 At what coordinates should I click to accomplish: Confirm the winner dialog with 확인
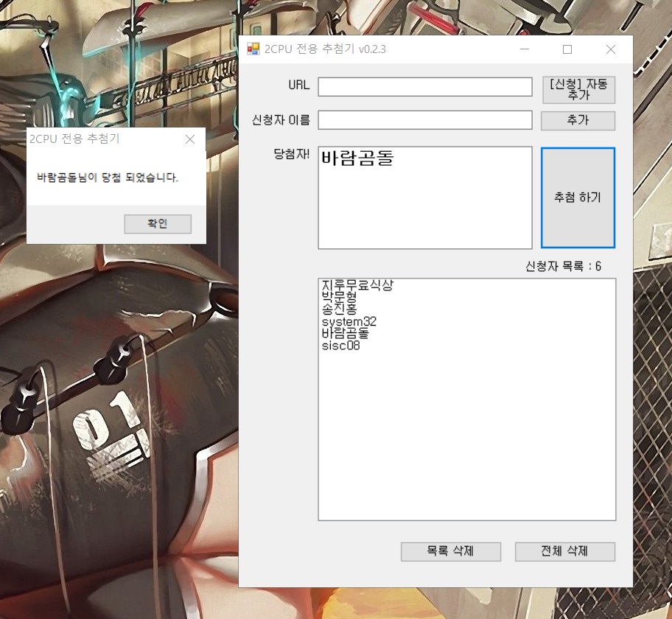tap(158, 224)
